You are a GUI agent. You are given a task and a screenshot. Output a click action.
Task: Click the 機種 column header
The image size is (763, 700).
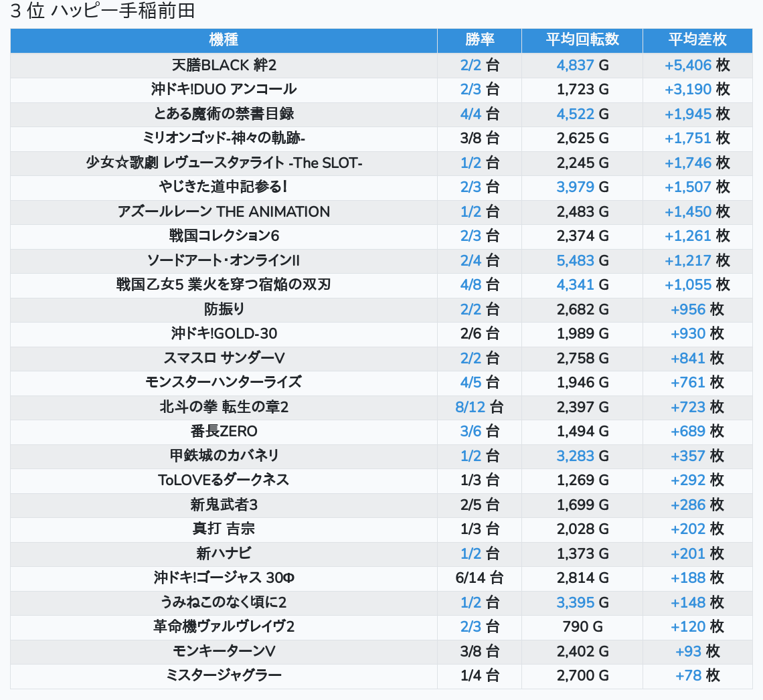224,40
